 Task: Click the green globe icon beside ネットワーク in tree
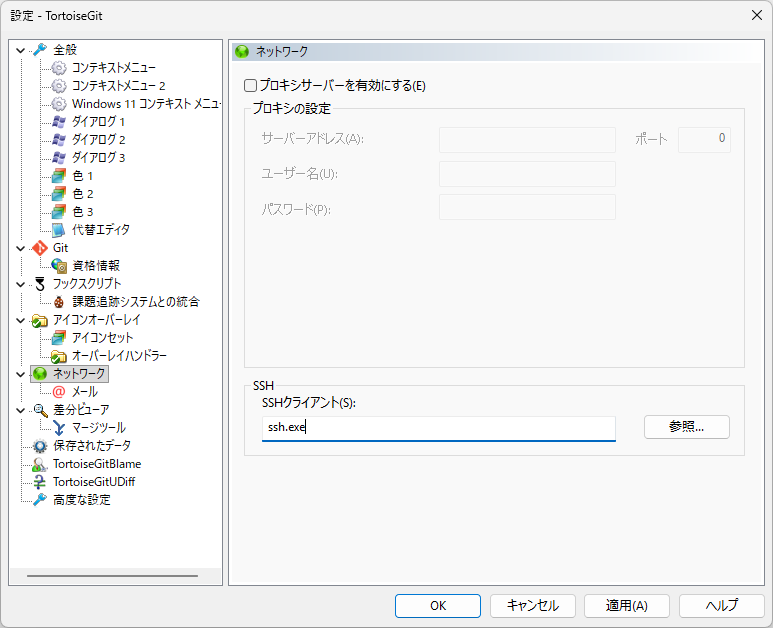[40, 374]
